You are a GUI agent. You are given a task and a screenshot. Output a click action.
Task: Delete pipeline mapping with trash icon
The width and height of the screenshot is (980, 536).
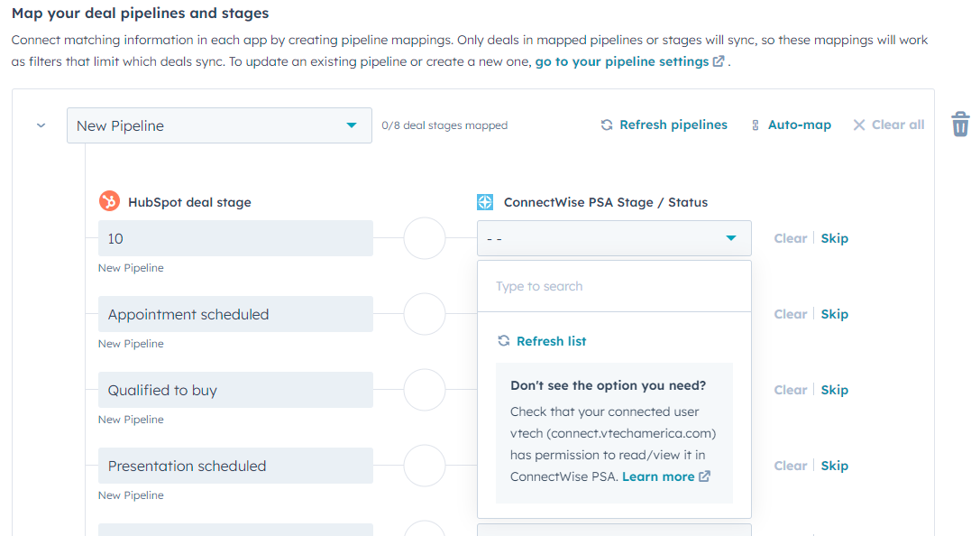[x=960, y=125]
